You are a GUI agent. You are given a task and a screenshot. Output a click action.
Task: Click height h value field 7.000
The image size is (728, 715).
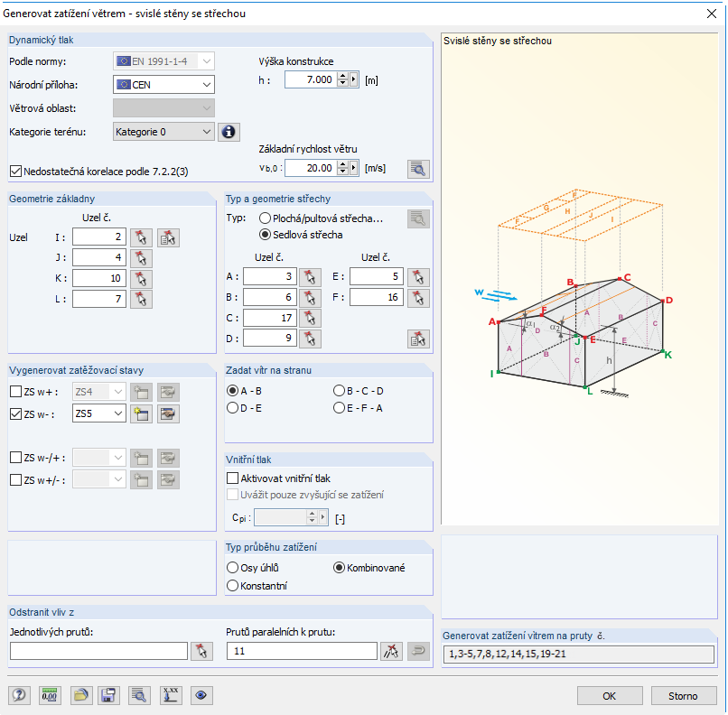tap(311, 79)
